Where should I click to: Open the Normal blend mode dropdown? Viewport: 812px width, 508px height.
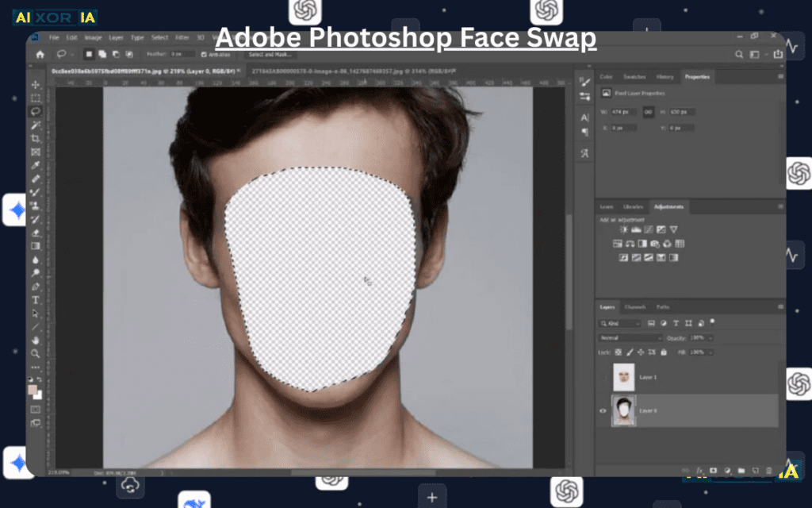click(630, 338)
